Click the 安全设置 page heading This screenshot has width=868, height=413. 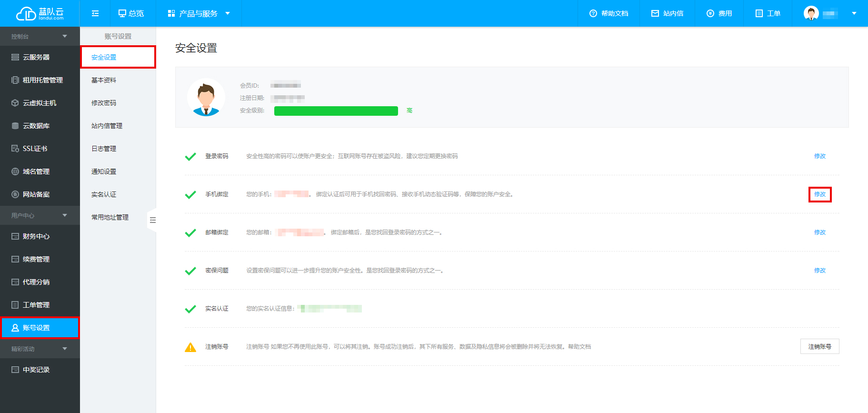click(x=196, y=48)
